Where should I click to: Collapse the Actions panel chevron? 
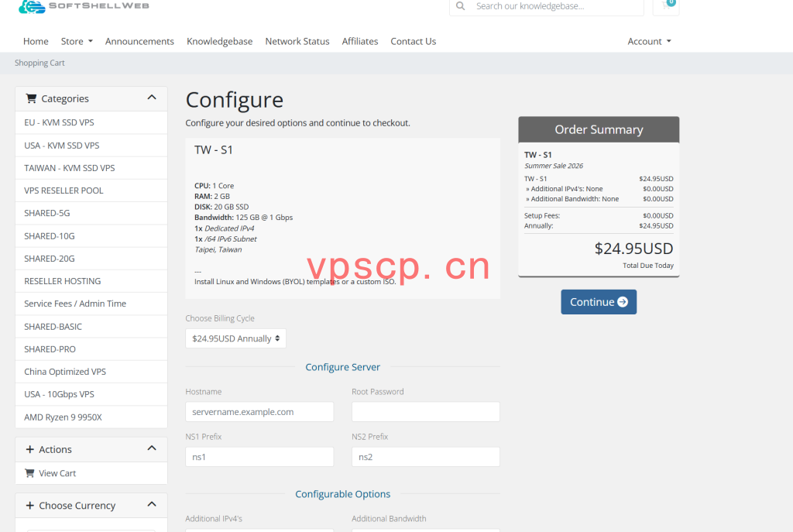pyautogui.click(x=152, y=448)
